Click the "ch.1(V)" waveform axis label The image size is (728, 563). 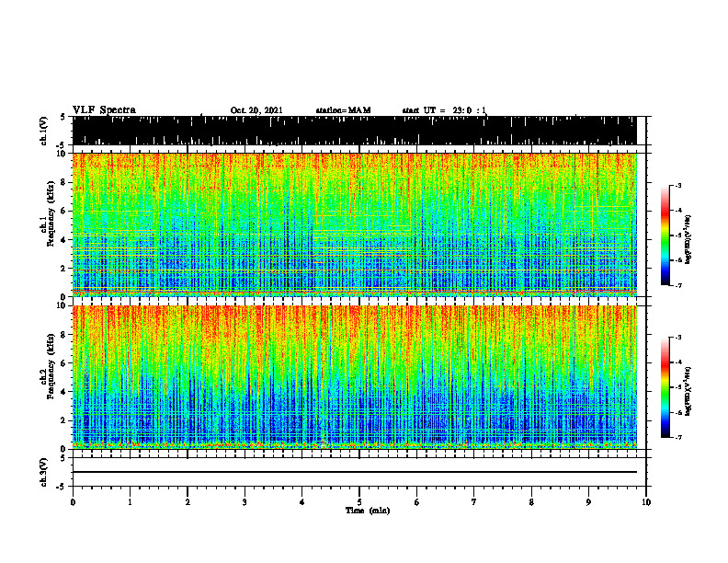click(x=44, y=131)
